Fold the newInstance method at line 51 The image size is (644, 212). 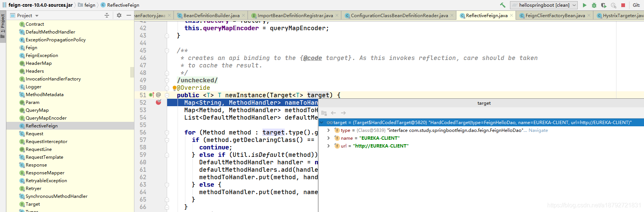tap(167, 95)
